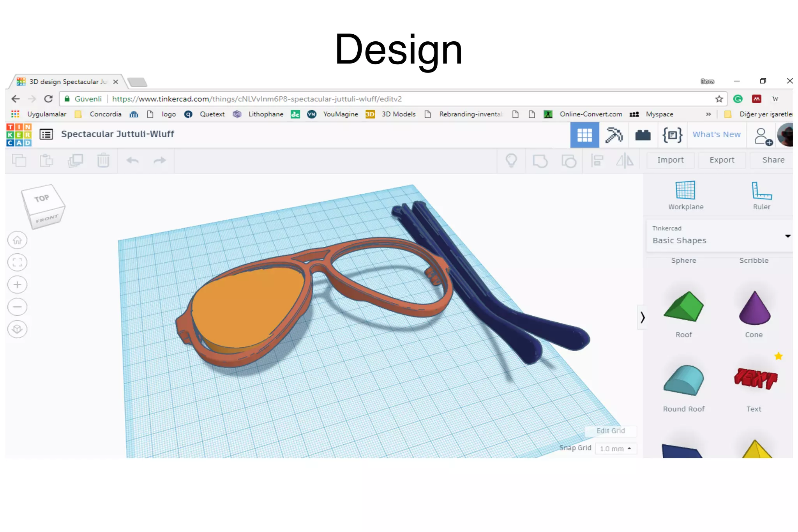Open the Snap Grid 1.0 mm dropdown
Screen dimensions: 798x532
coord(616,449)
